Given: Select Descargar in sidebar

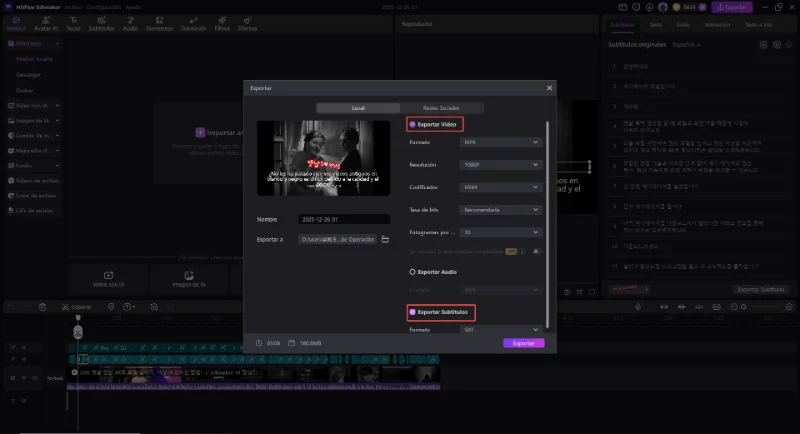Looking at the screenshot, I should point(28,75).
